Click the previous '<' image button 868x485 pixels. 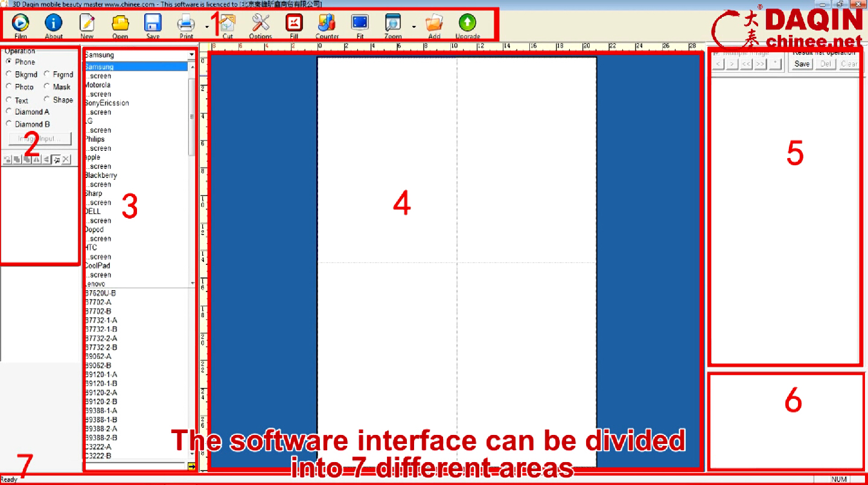pyautogui.click(x=718, y=64)
